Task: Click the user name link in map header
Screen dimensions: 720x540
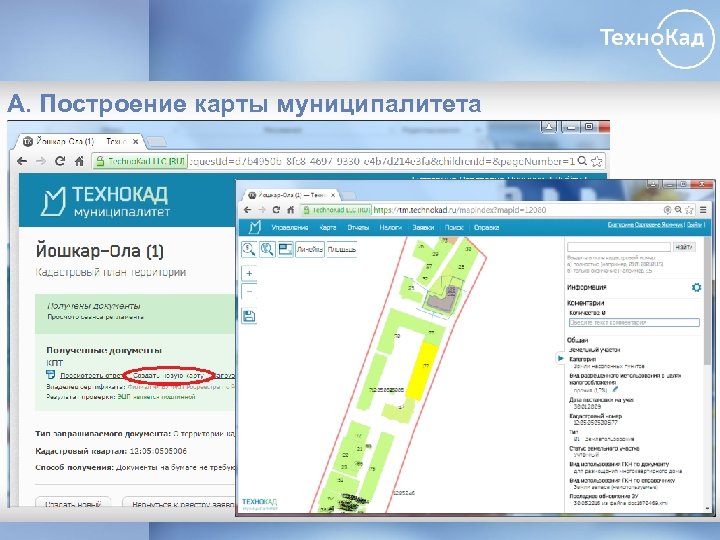Action: [646, 225]
